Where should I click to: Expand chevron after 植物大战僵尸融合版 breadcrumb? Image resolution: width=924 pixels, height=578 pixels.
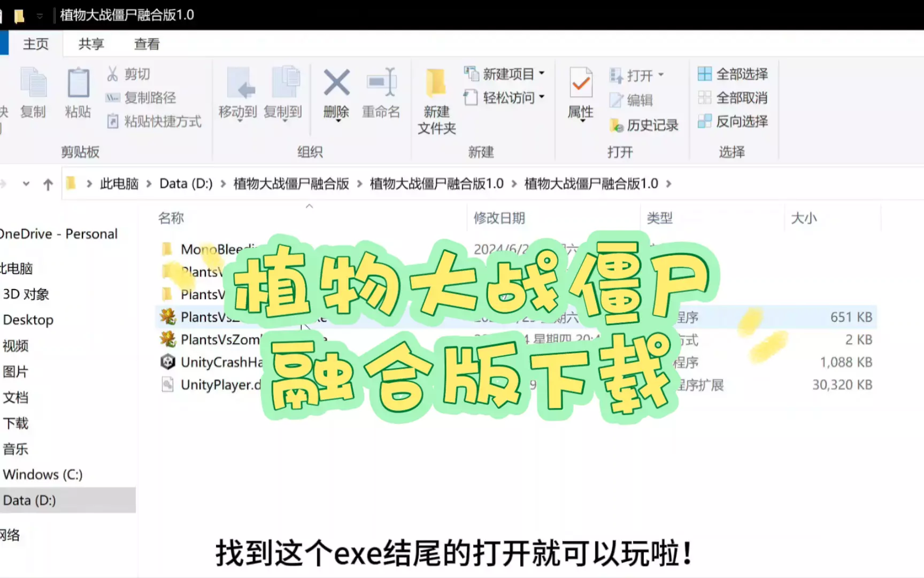(x=359, y=184)
